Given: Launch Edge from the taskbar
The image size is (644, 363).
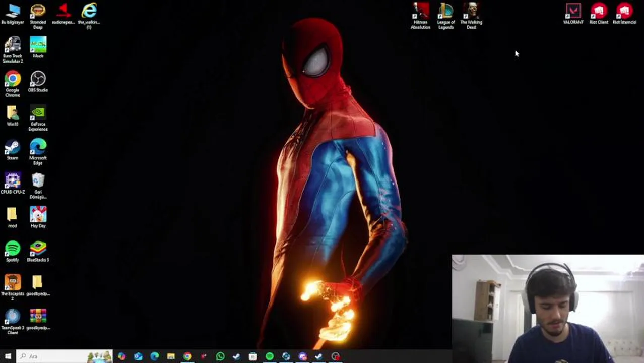Looking at the screenshot, I should (154, 356).
